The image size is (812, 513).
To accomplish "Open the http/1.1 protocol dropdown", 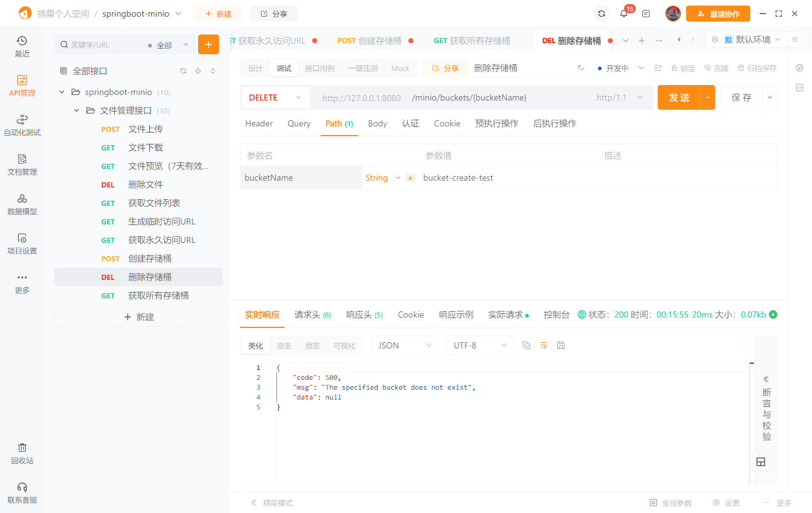I will pyautogui.click(x=620, y=97).
